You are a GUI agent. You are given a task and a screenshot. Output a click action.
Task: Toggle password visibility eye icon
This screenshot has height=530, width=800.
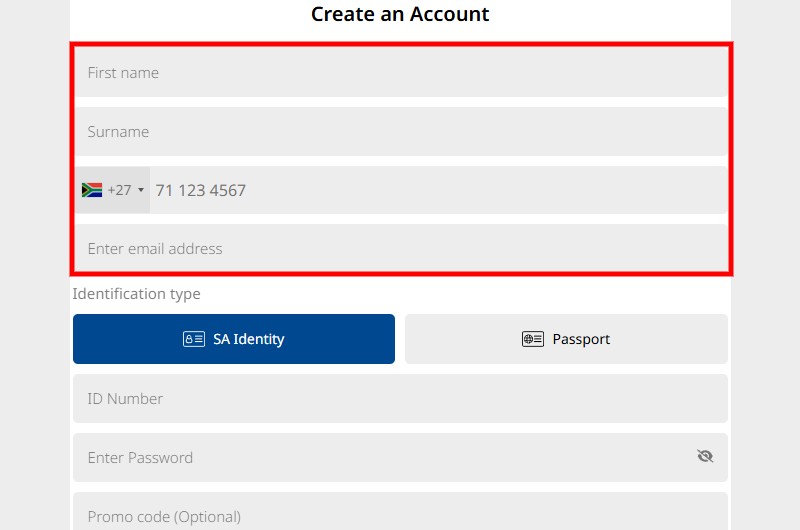(705, 456)
